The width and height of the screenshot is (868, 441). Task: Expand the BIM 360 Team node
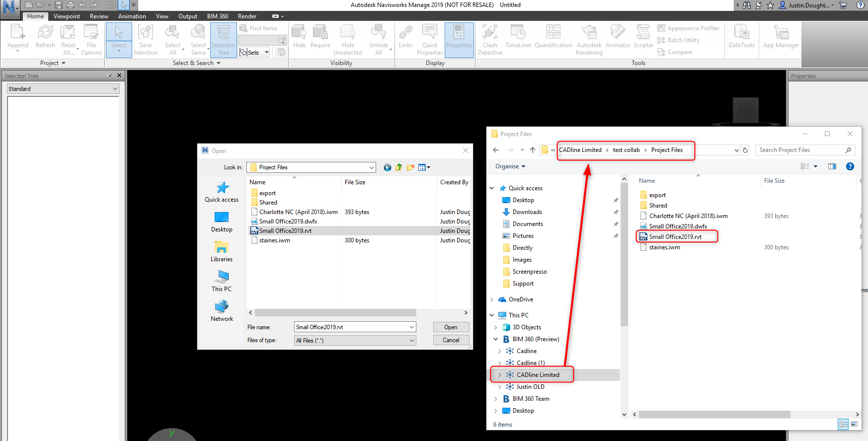pyautogui.click(x=495, y=399)
